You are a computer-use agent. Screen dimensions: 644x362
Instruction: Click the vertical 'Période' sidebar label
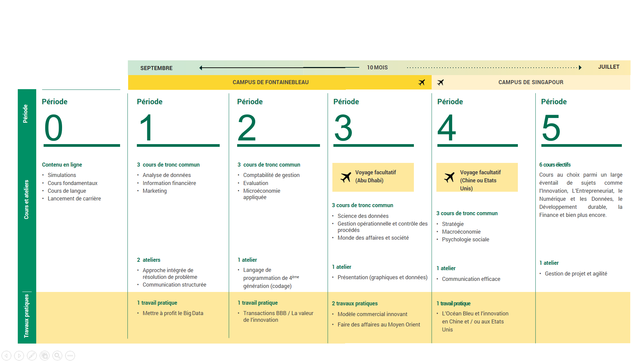25,114
